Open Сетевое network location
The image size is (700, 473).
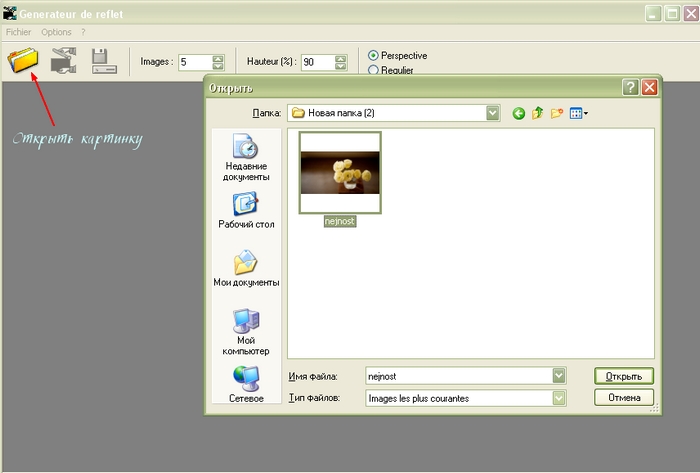[x=246, y=384]
